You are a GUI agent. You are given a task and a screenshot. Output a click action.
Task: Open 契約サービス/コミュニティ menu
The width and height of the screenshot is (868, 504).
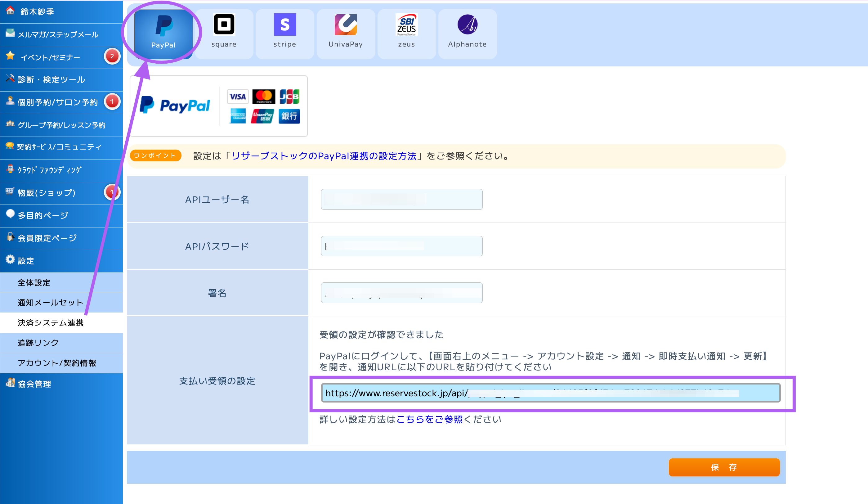pos(61,147)
